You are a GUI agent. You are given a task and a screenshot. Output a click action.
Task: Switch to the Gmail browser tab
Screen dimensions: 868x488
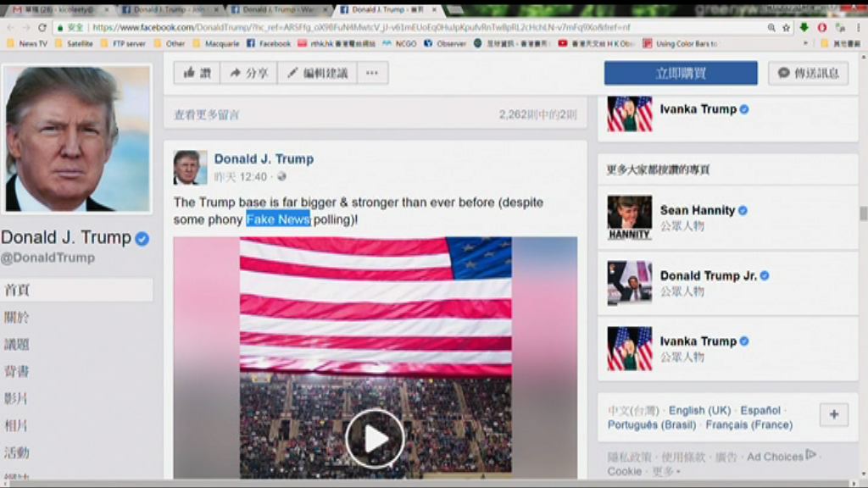[55, 9]
